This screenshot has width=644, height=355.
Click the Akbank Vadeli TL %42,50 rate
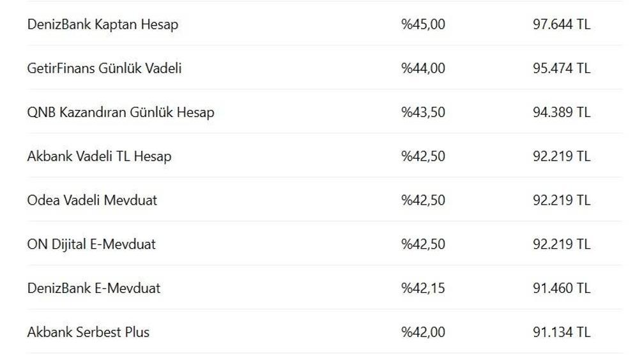pos(423,156)
